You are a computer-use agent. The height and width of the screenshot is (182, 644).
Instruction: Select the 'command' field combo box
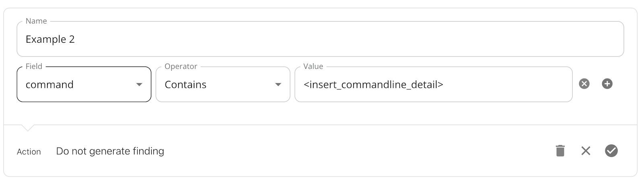tap(84, 84)
